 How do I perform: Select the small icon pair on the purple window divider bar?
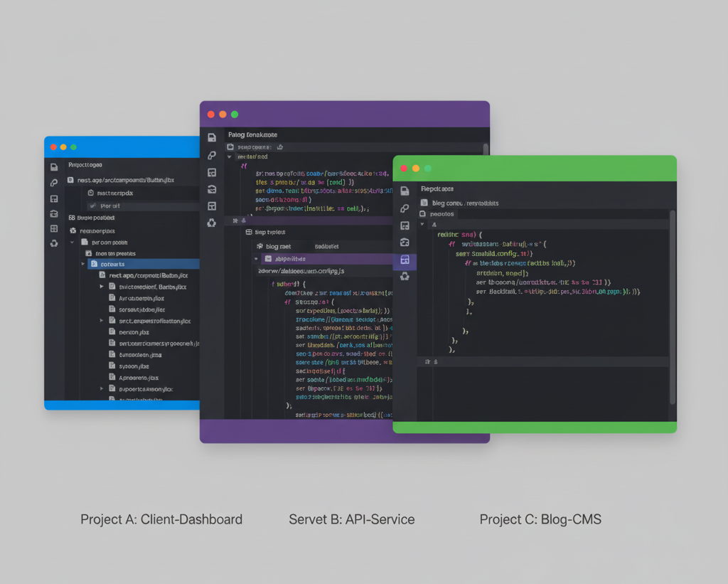(240, 221)
